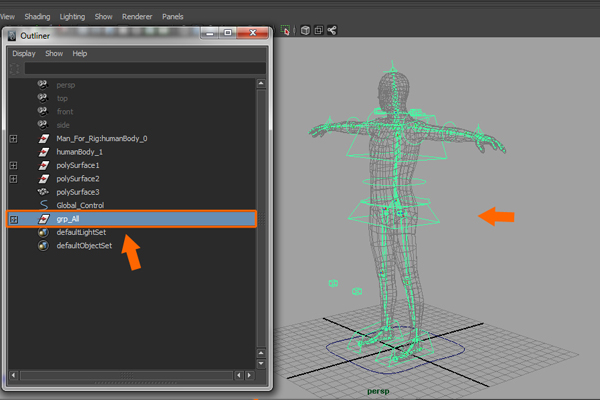The image size is (600, 400).
Task: Click the Outliner filter icon beside search
Action: pyautogui.click(x=15, y=69)
